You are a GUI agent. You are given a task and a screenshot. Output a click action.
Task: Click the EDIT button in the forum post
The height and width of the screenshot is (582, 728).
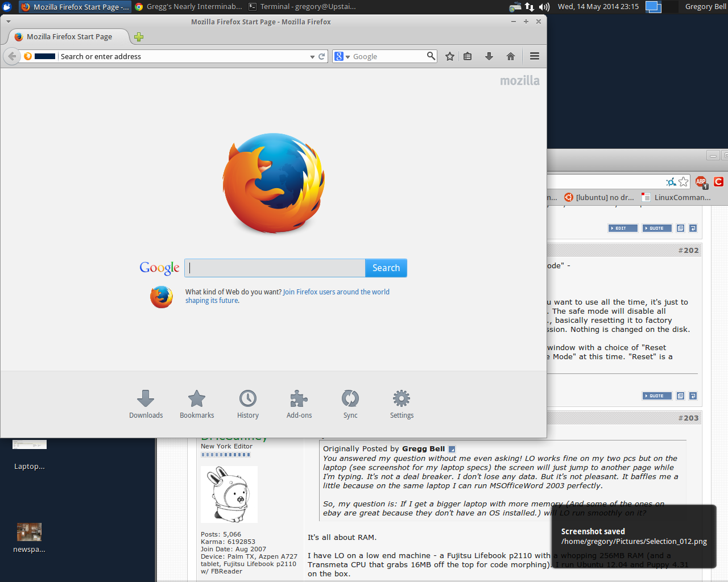[x=623, y=228]
